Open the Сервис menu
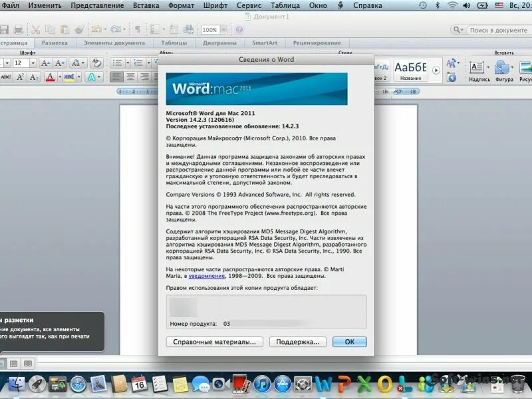This screenshot has height=399, width=532. (249, 5)
